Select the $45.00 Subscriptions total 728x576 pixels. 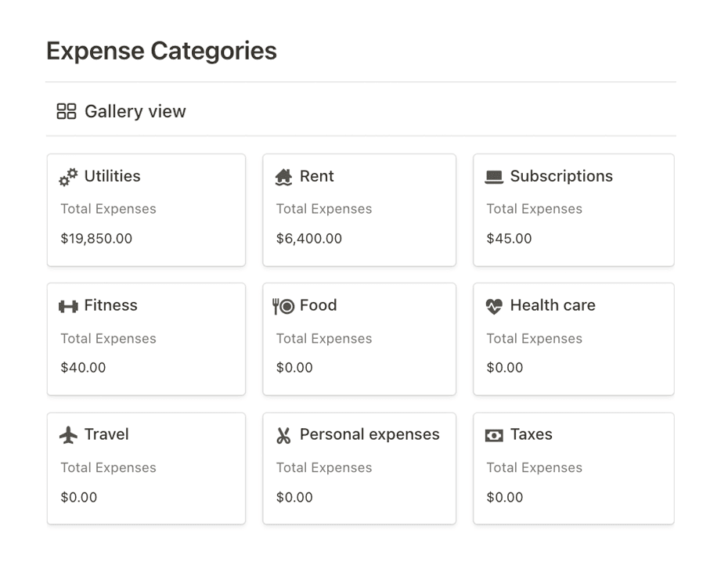pyautogui.click(x=509, y=239)
